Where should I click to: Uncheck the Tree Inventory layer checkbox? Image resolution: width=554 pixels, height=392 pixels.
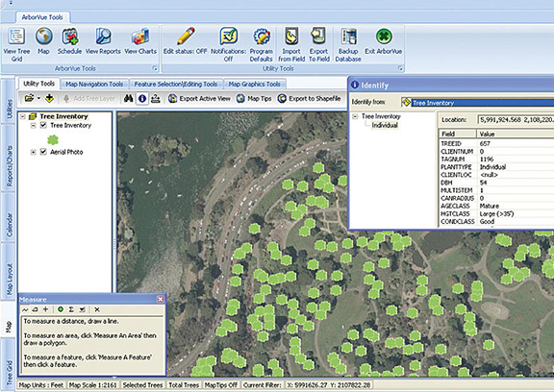(43, 125)
